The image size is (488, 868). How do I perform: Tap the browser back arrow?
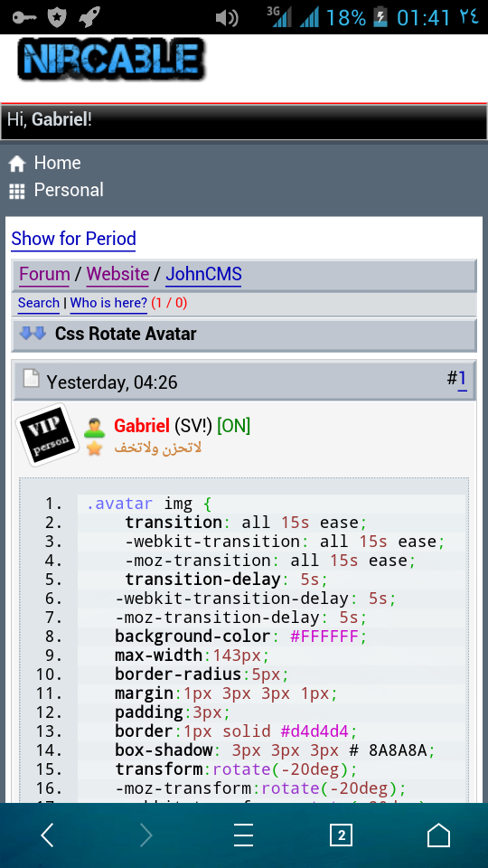point(48,835)
